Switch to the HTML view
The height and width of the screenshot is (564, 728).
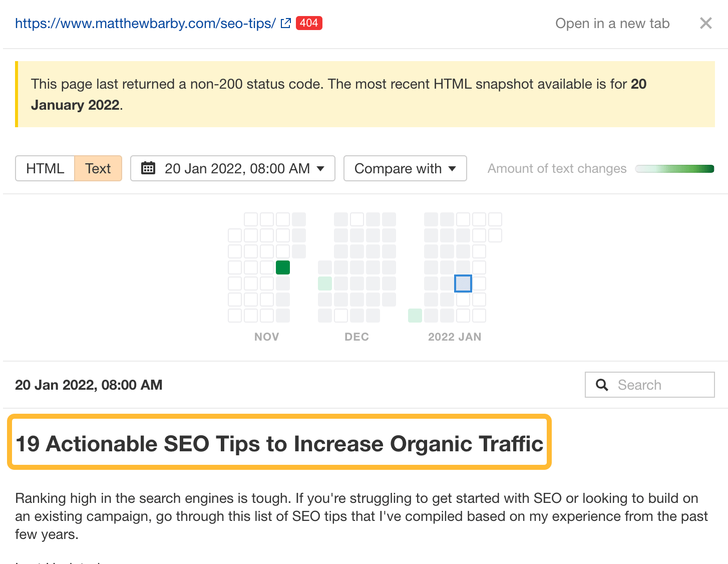coord(45,168)
